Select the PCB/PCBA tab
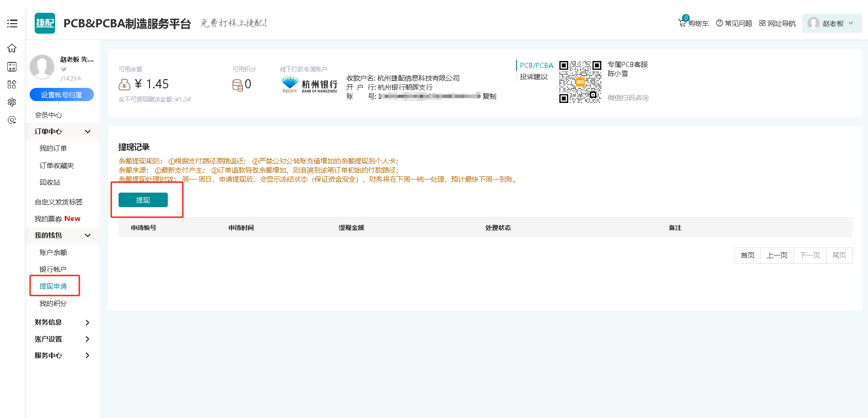 (537, 65)
